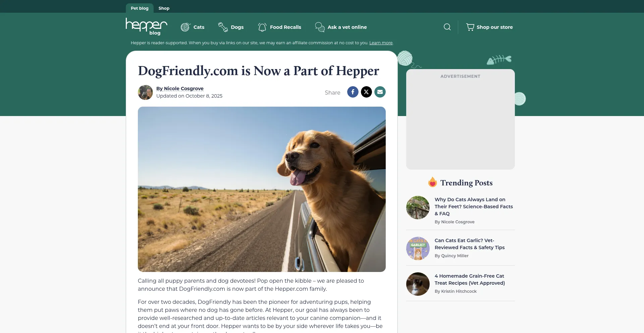The image size is (644, 333).
Task: Click the Trending Posts heading
Action: pos(466,183)
